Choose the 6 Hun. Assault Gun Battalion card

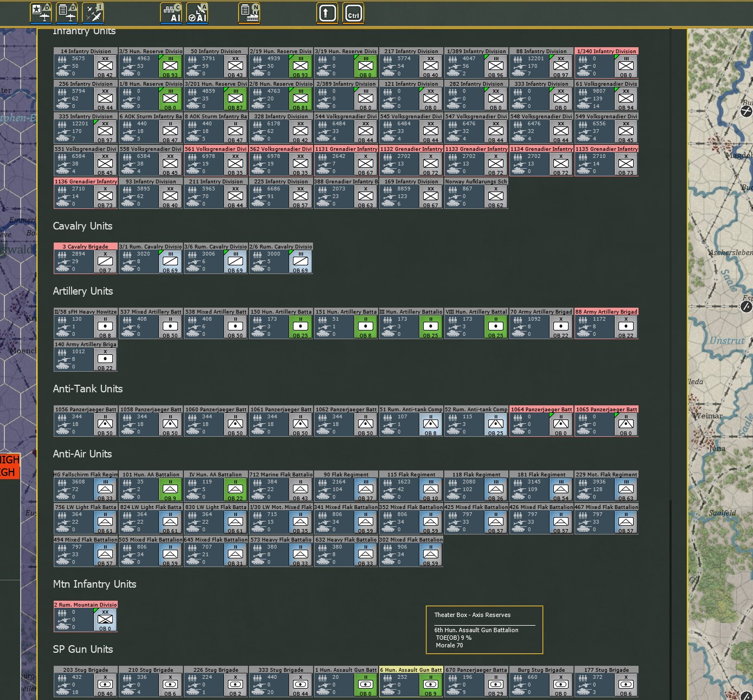pos(411,682)
